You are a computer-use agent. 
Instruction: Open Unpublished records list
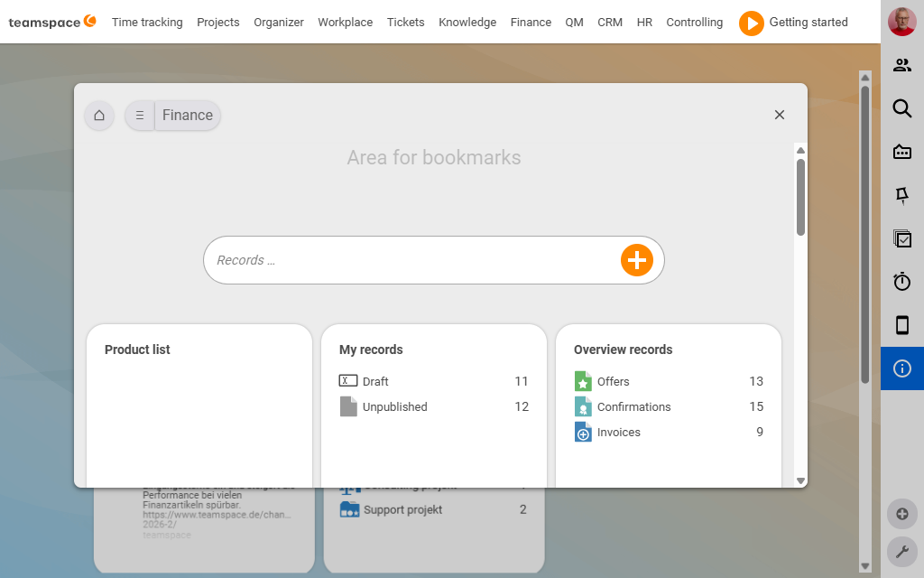[395, 407]
